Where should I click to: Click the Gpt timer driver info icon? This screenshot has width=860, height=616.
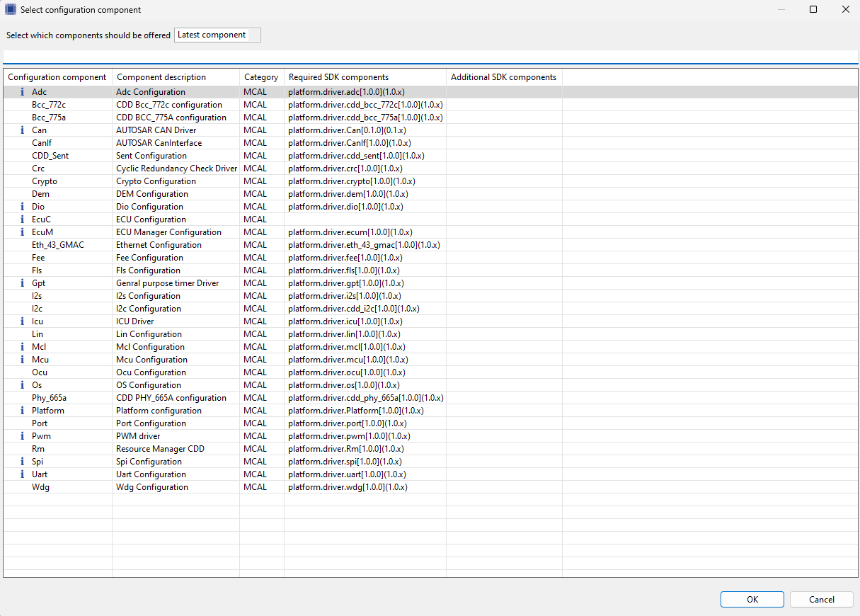point(21,283)
